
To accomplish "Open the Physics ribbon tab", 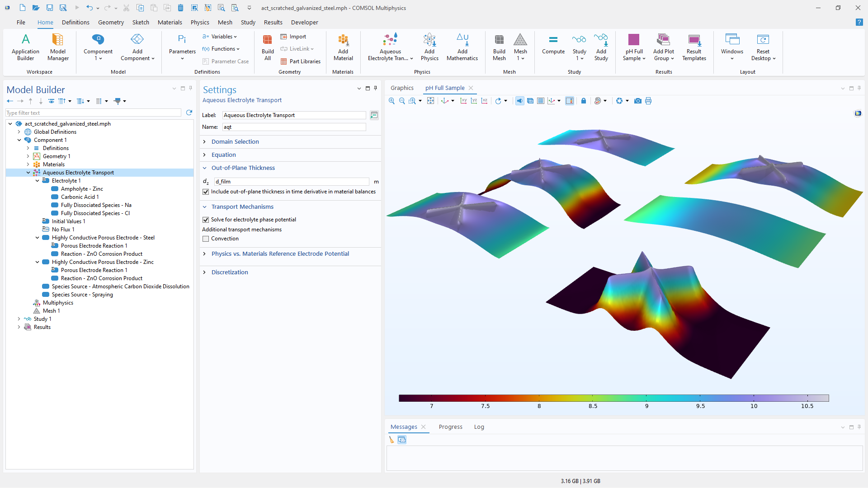I will pyautogui.click(x=199, y=22).
